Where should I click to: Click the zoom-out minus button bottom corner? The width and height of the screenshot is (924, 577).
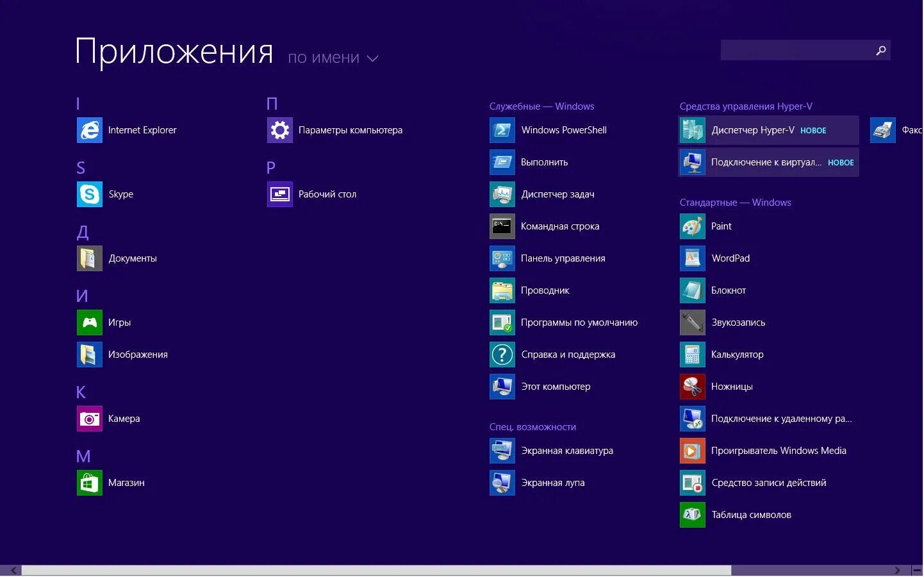click(x=917, y=571)
